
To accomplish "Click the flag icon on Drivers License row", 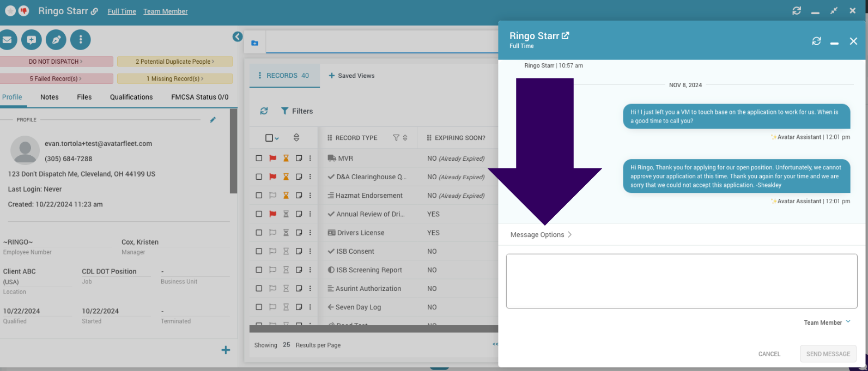I will point(273,233).
